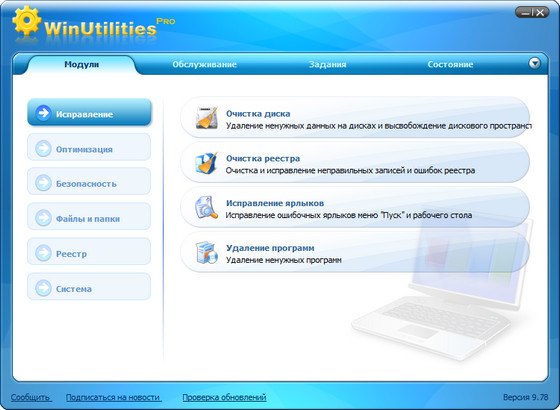The height and width of the screenshot is (410, 560).
Task: Click the arrow icon beside Реестр
Action: point(43,253)
